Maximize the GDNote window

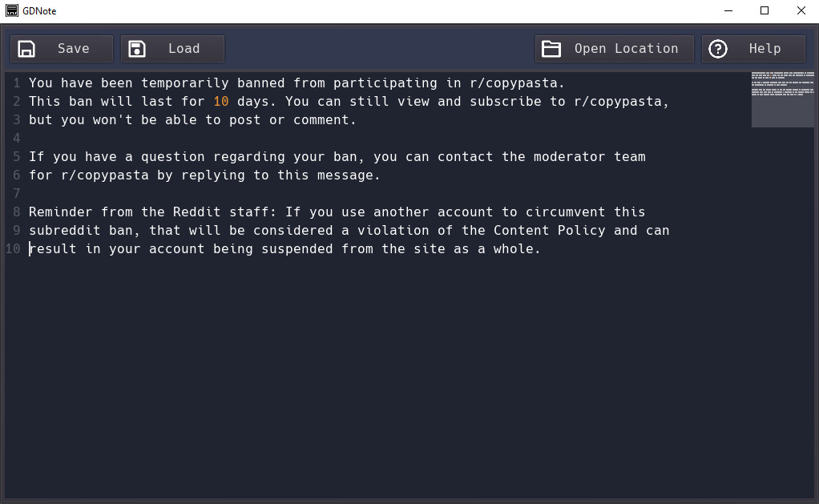click(x=765, y=10)
